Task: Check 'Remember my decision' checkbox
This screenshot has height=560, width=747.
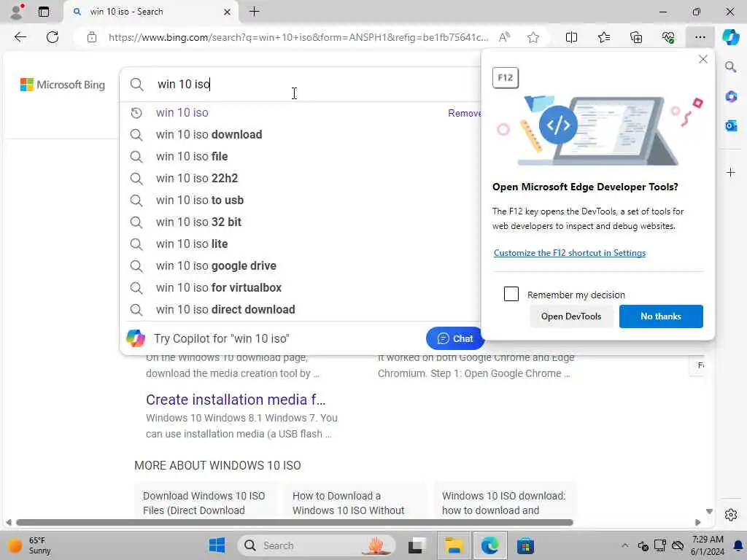Action: coord(511,294)
